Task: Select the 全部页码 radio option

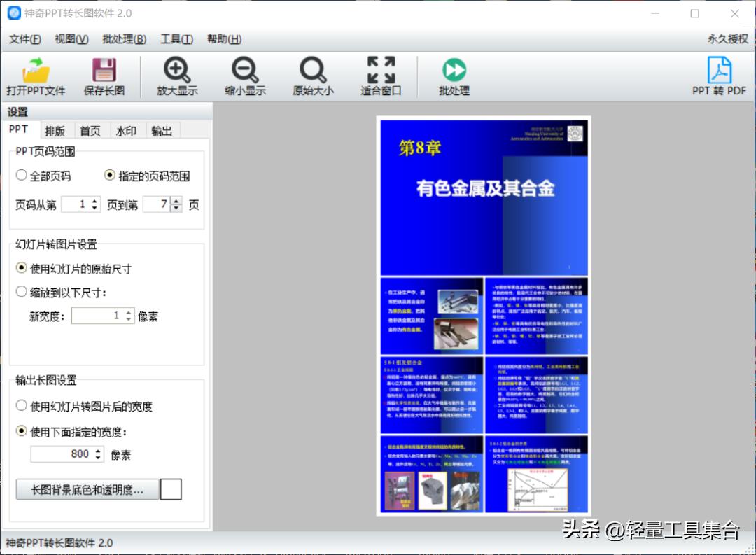Action: point(22,175)
